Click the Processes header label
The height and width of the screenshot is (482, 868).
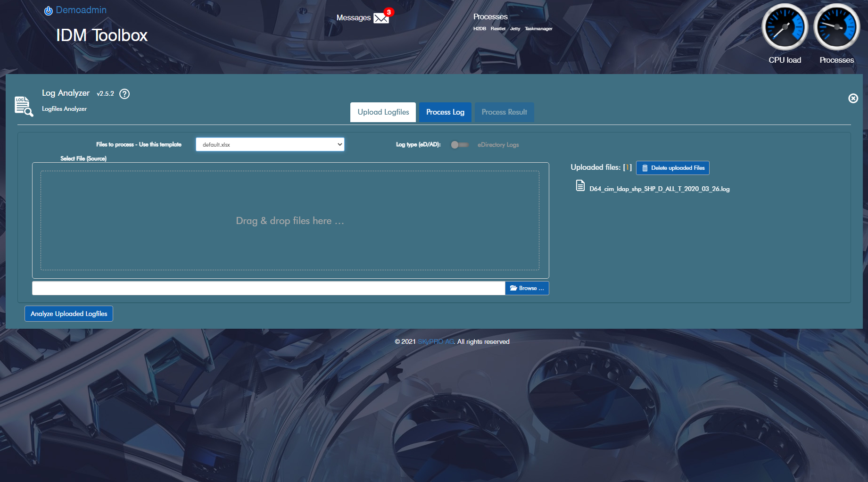coord(490,17)
